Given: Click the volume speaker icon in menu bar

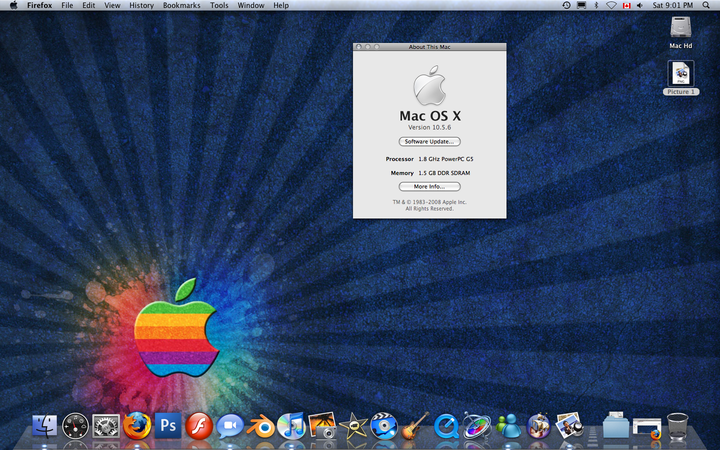Looking at the screenshot, I should tap(640, 6).
